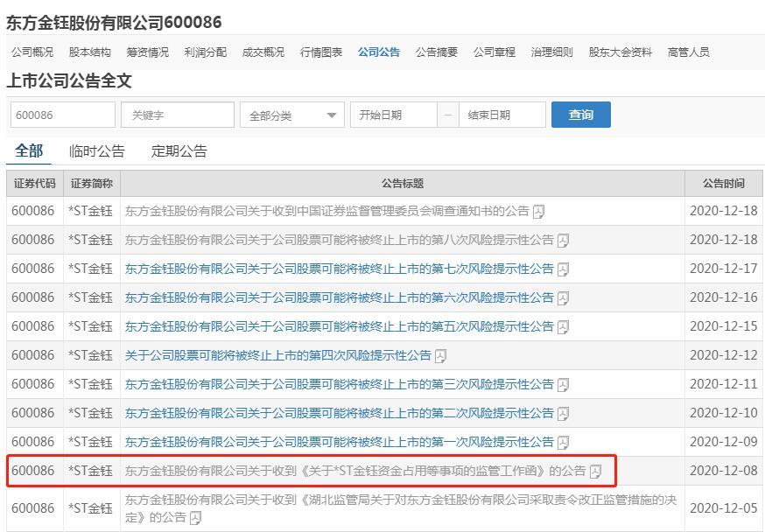Switch to 筹资情况 tab
Image resolution: width=765 pixels, height=532 pixels.
coord(147,52)
